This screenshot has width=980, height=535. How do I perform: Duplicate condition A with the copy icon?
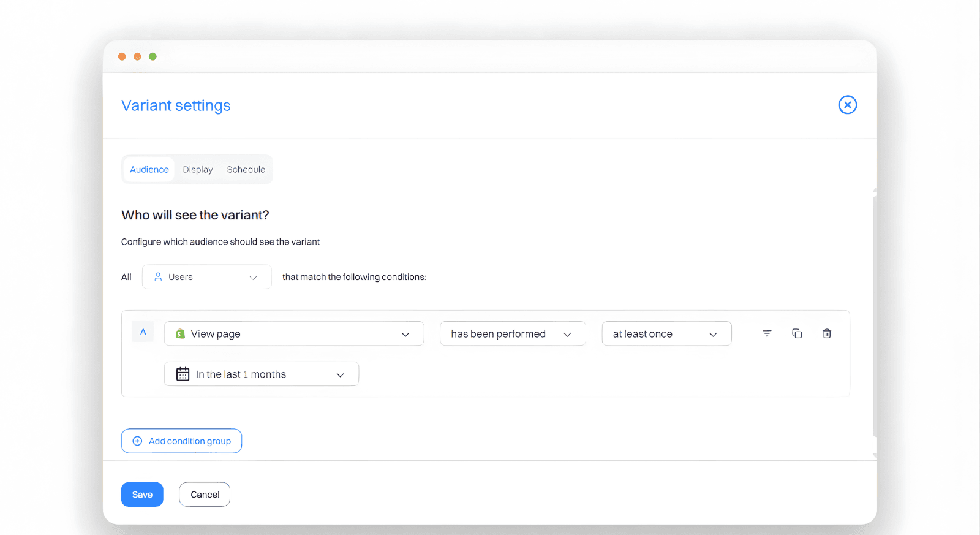797,333
